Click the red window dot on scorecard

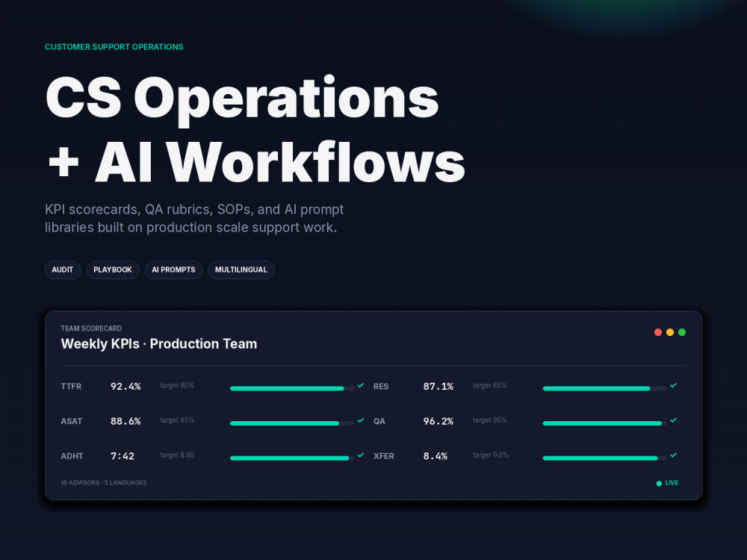point(658,332)
